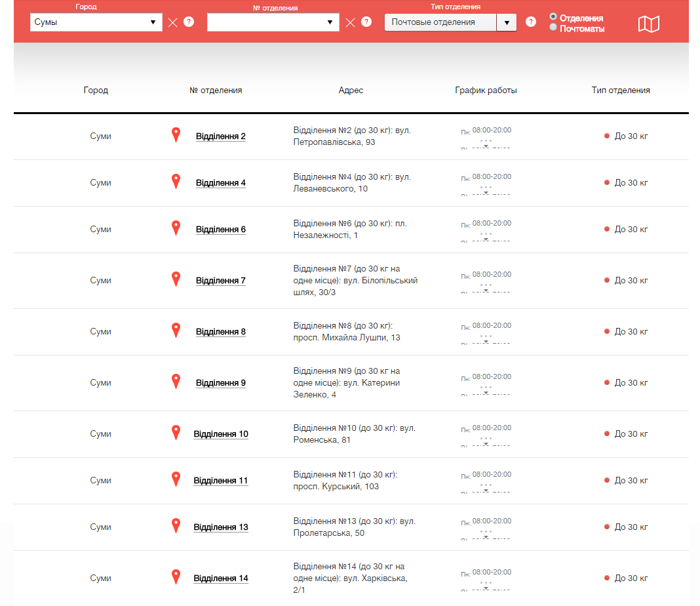This screenshot has width=700, height=606.
Task: Click map pin for Відділення 10
Action: (x=176, y=433)
